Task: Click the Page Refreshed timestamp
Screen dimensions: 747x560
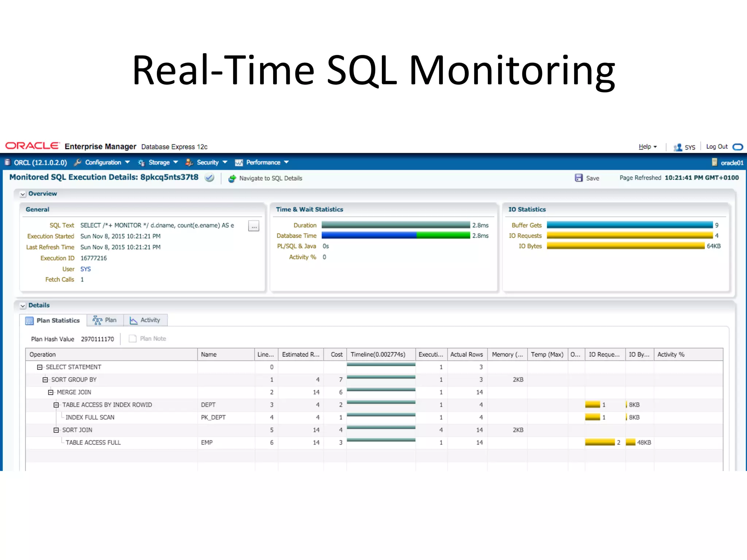Action: pyautogui.click(x=702, y=178)
